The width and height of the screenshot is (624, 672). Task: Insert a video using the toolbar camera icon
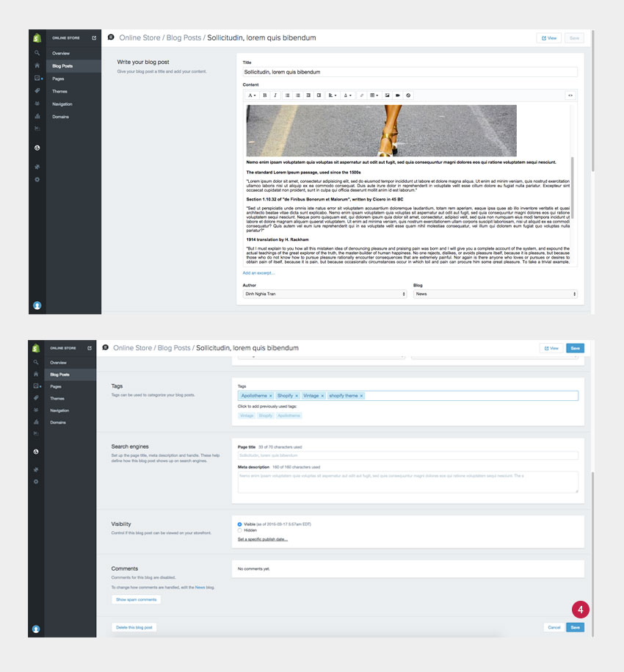pyautogui.click(x=398, y=95)
